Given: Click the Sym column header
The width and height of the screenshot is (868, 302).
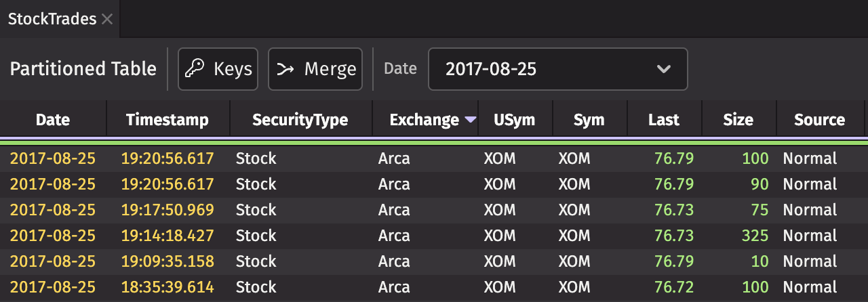Looking at the screenshot, I should click(589, 120).
